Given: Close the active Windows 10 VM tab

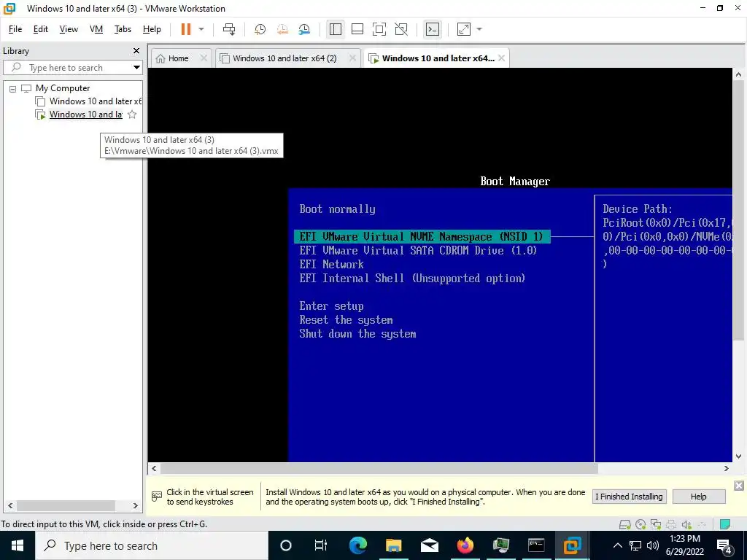Looking at the screenshot, I should click(x=502, y=58).
